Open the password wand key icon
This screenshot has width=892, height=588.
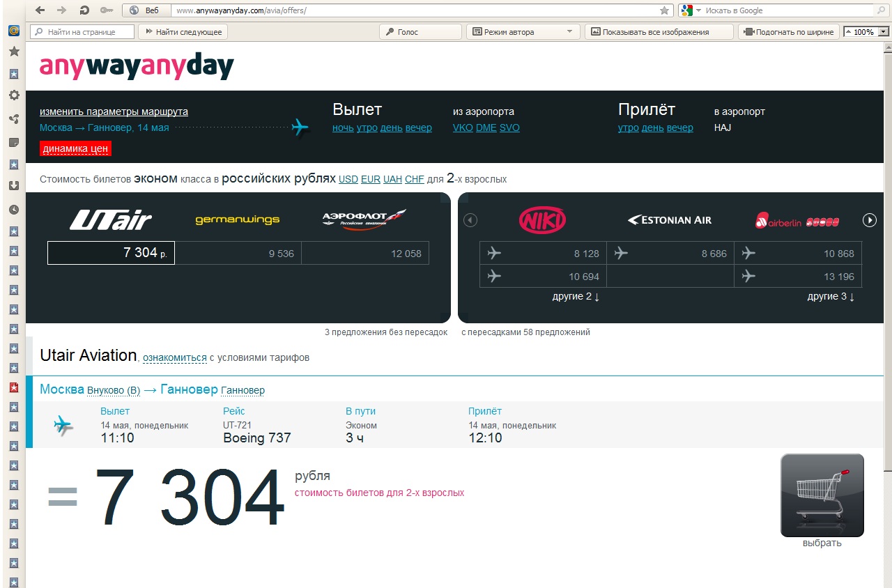point(107,10)
